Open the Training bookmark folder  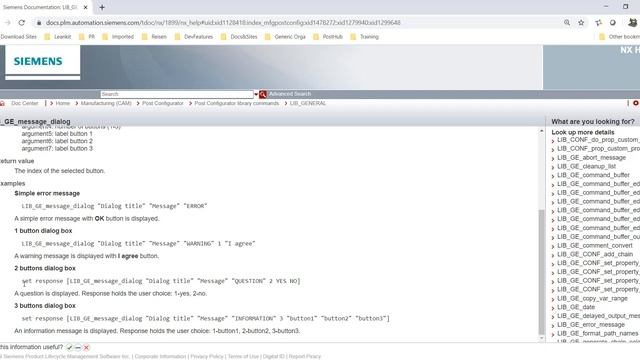coord(364,37)
